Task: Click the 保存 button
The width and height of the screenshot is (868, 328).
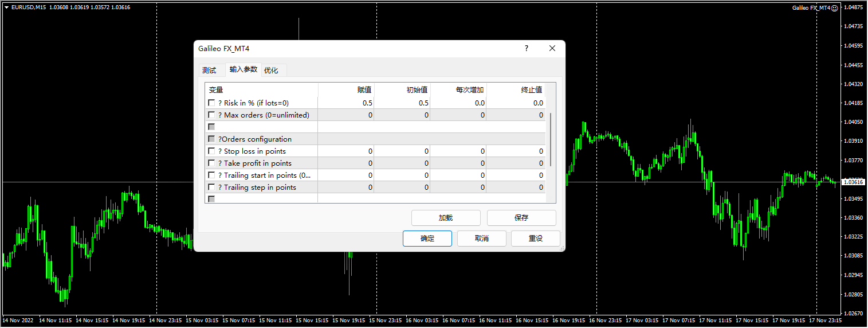Action: coord(521,218)
